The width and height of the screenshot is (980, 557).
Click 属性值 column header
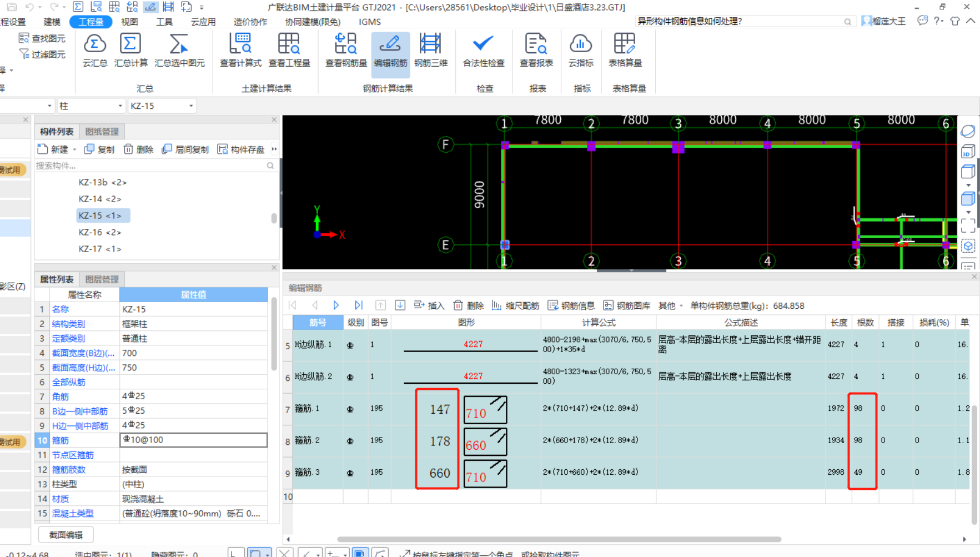click(x=193, y=294)
